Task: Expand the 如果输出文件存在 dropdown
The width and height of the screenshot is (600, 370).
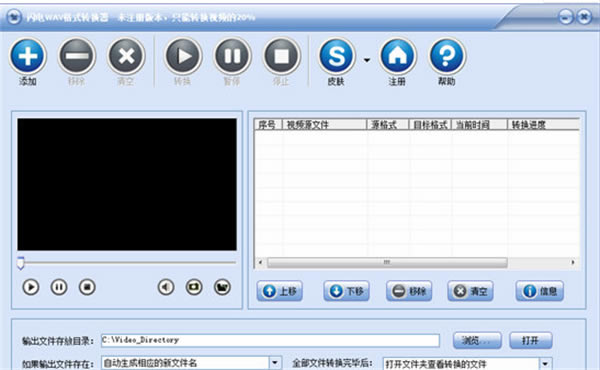Action: click(275, 363)
